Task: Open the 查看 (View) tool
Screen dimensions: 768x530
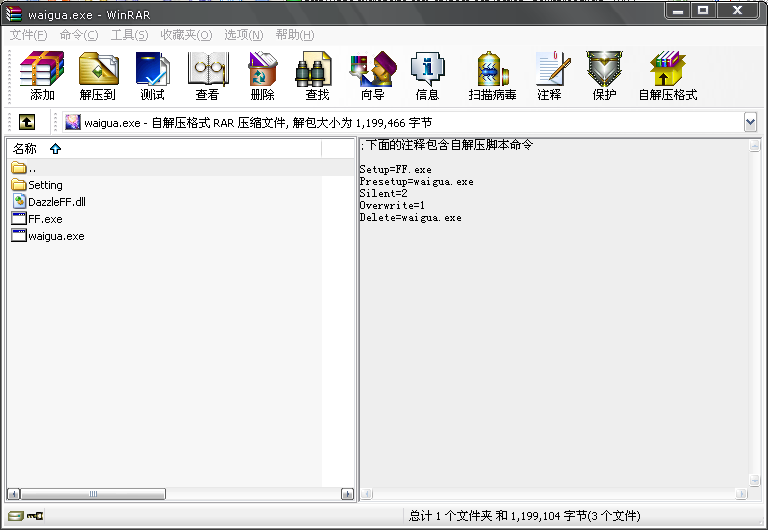Action: pyautogui.click(x=208, y=76)
